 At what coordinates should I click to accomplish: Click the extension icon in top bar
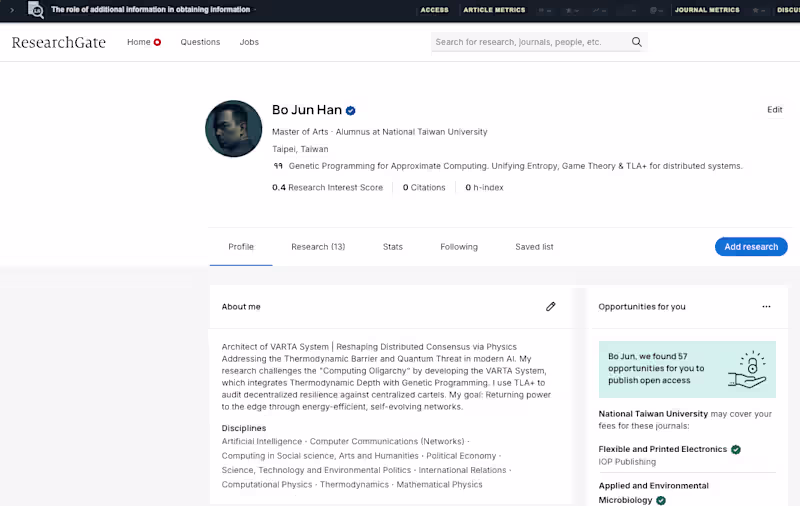(x=36, y=10)
